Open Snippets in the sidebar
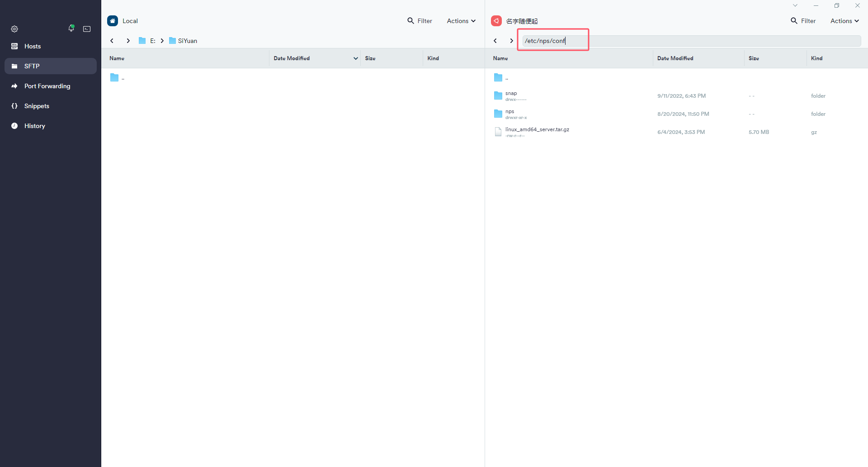The width and height of the screenshot is (868, 467). pos(37,106)
